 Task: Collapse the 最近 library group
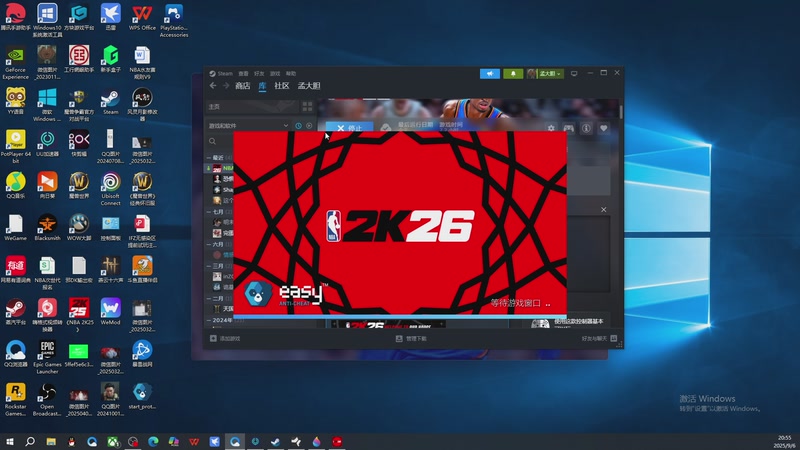point(209,158)
